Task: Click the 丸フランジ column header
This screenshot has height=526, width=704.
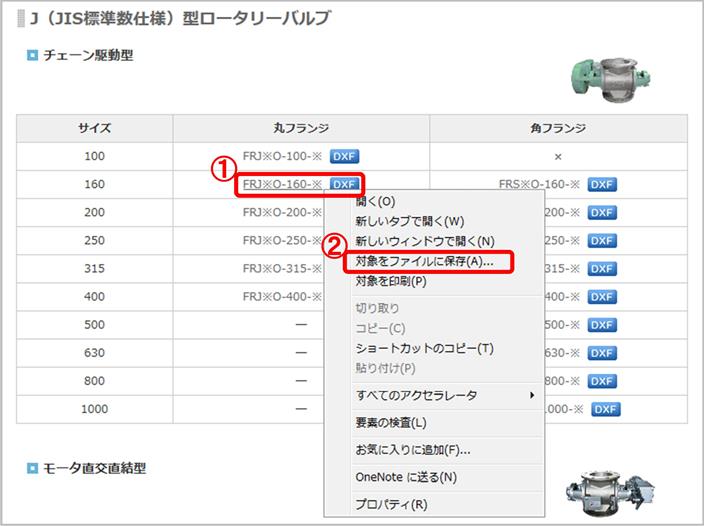Action: click(301, 128)
